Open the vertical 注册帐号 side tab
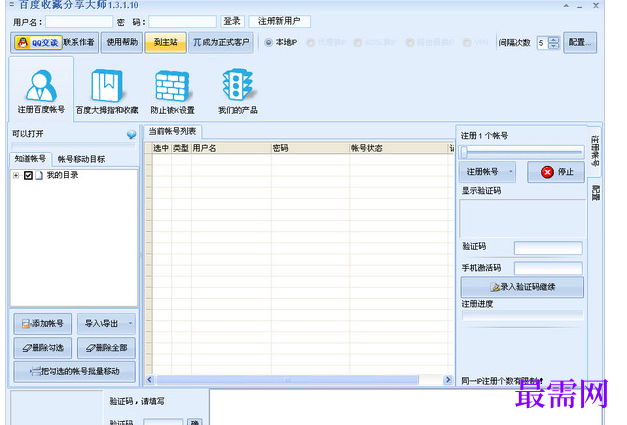This screenshot has width=627, height=425. pyautogui.click(x=595, y=151)
